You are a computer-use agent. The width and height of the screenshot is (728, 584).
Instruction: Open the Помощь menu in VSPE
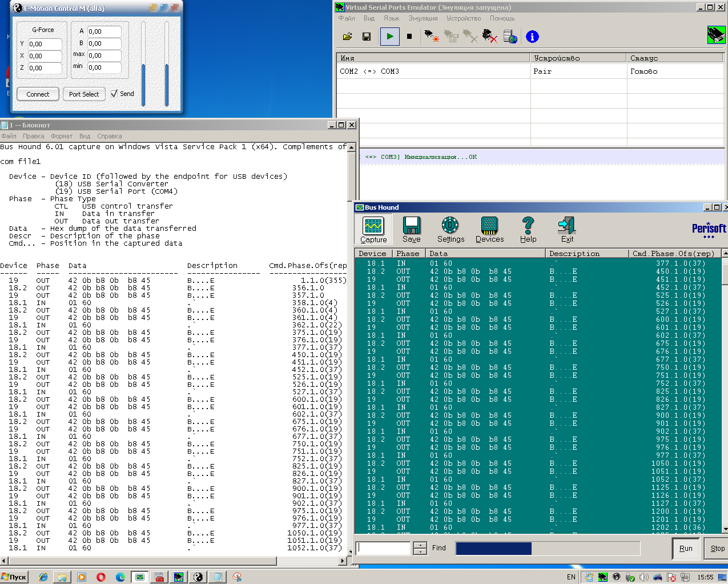click(502, 18)
